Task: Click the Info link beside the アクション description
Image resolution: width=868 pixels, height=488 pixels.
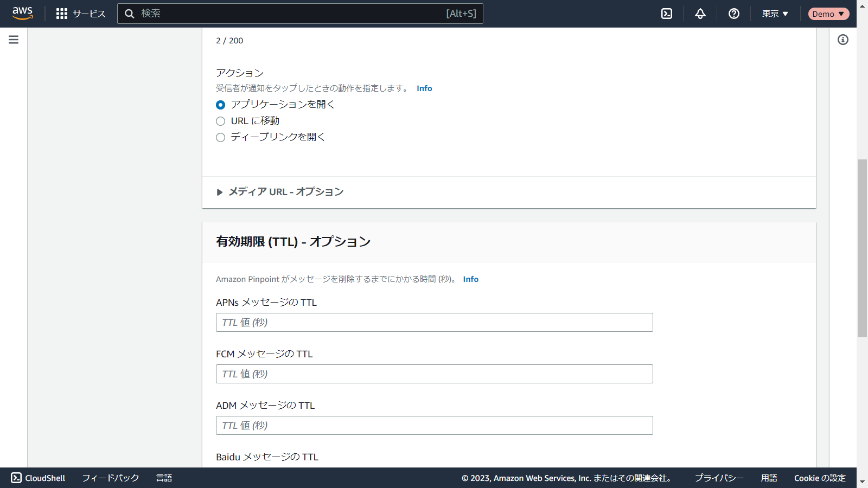Action: (424, 88)
